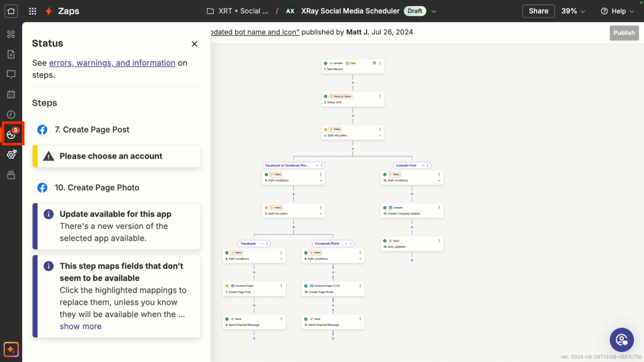The image size is (644, 362).
Task: Expand step 3 Split into paths chevron
Action: (x=380, y=136)
